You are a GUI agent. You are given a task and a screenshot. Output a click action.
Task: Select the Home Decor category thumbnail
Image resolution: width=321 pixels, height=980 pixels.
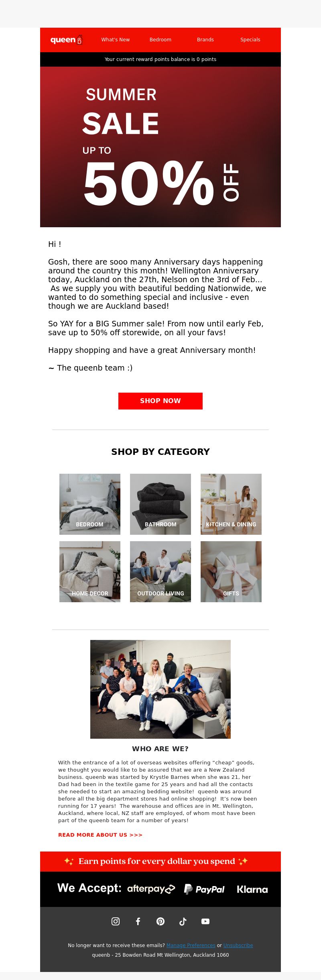pyautogui.click(x=90, y=572)
